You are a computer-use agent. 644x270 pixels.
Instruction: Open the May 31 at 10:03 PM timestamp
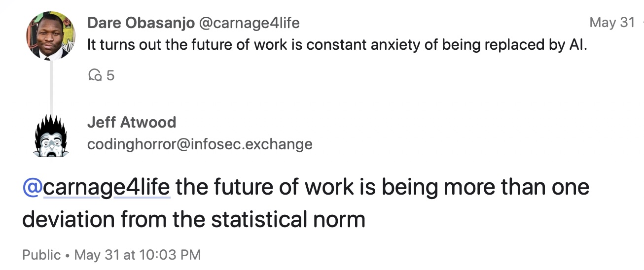tap(138, 255)
